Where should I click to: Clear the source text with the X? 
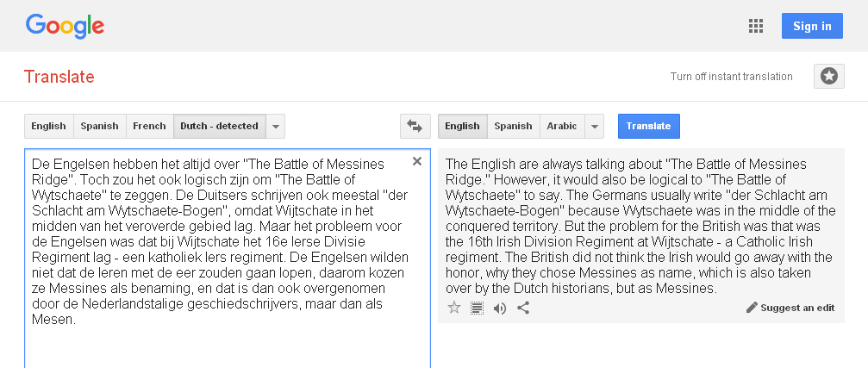coord(417,161)
